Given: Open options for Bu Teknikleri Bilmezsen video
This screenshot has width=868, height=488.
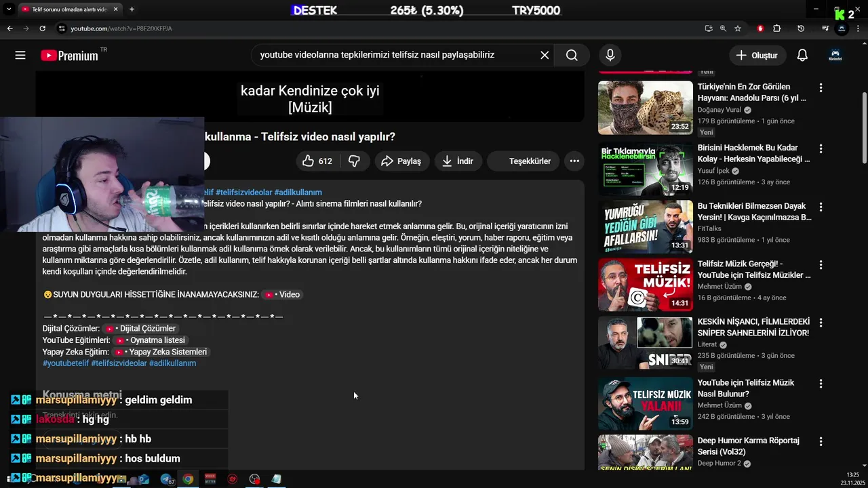Looking at the screenshot, I should [x=821, y=207].
